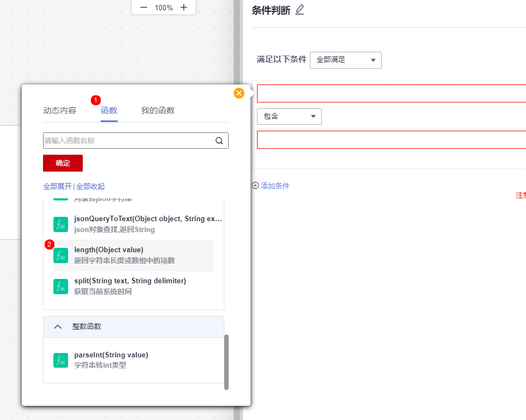Screen dimensions: 526x420
Task: Click the 全部收起 link
Action: [90, 186]
